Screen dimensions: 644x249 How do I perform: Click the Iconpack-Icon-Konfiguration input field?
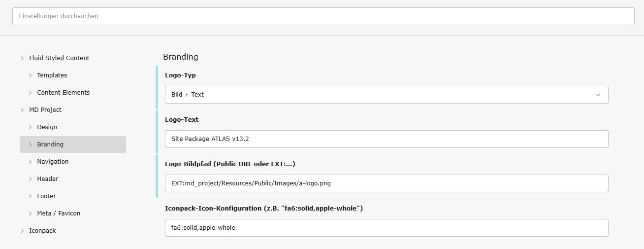[x=386, y=228]
